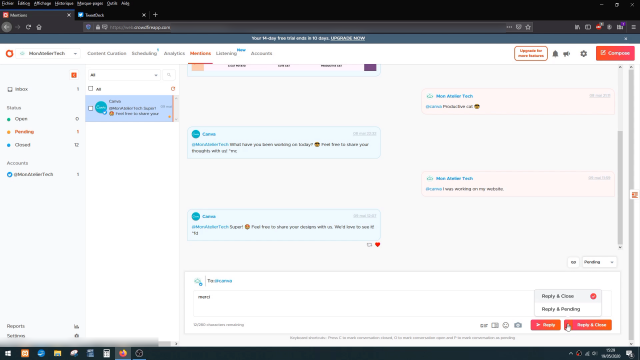The width and height of the screenshot is (640, 360).
Task: Like the last Canva tweet with the heart
Action: click(x=378, y=245)
